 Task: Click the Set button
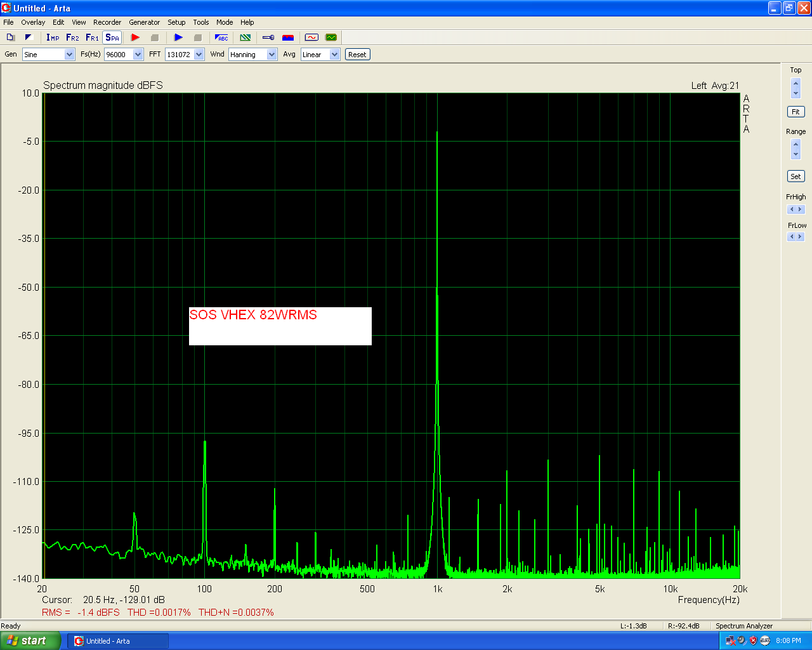tap(796, 176)
